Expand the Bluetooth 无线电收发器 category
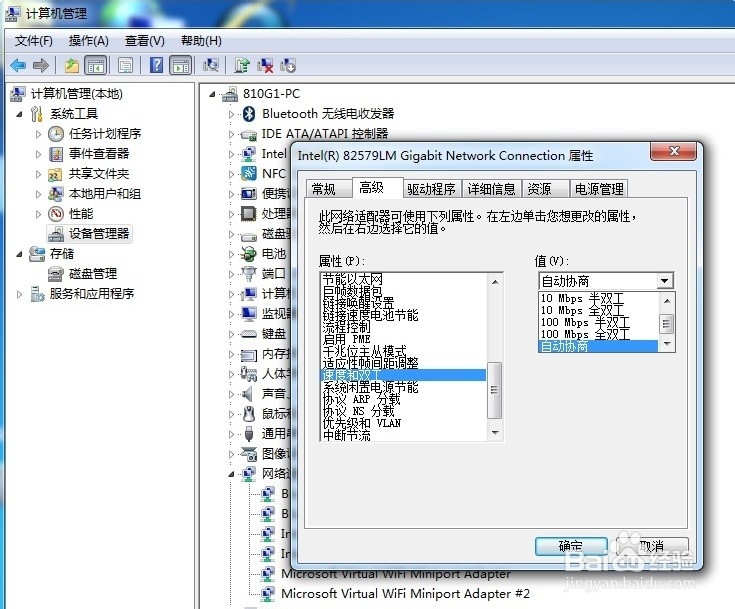Image resolution: width=735 pixels, height=609 pixels. coord(231,114)
